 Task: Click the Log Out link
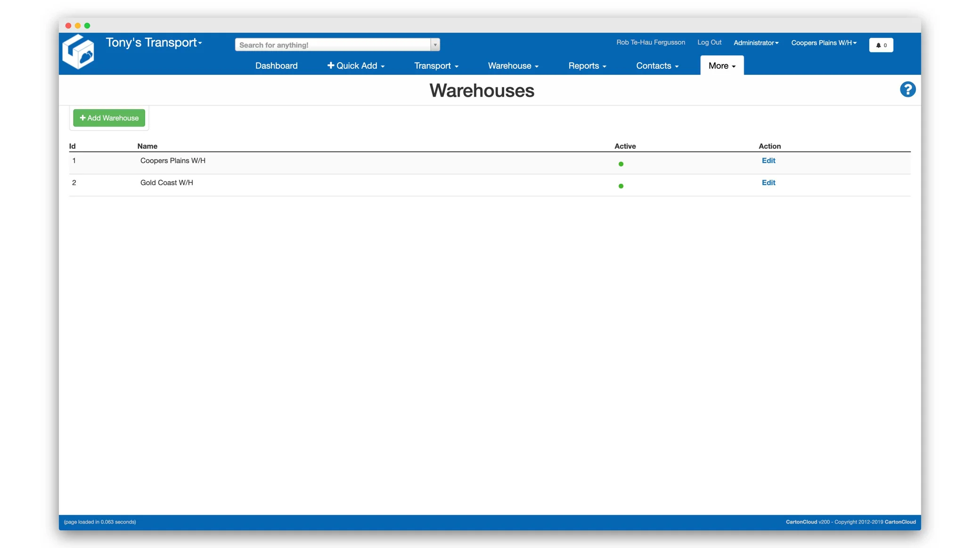(709, 42)
